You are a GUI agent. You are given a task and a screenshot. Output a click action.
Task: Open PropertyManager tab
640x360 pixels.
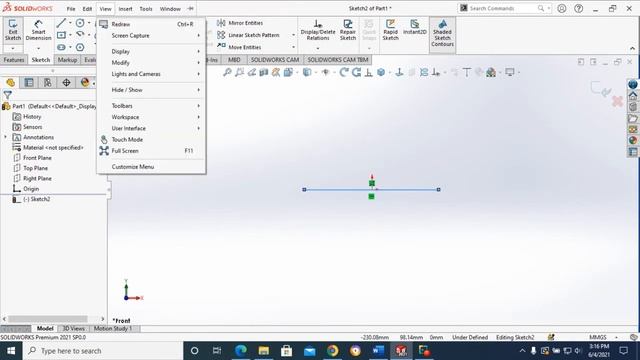point(29,83)
